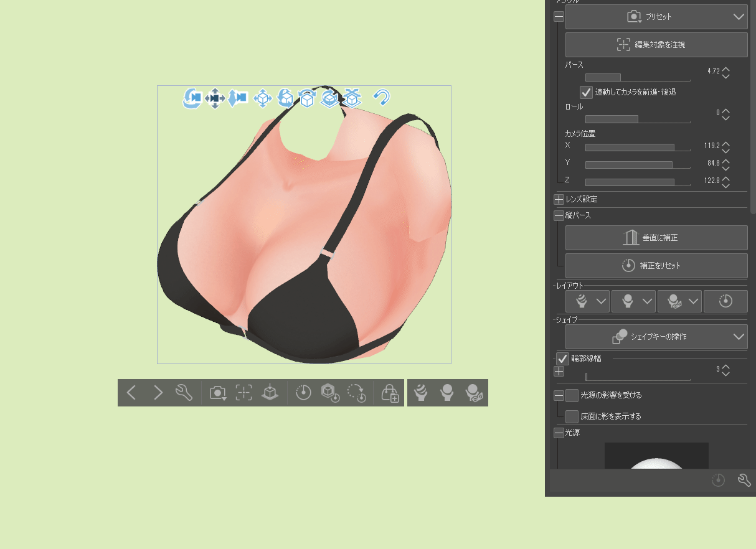This screenshot has height=549, width=756.
Task: Uncheck the 輪郭線幅 checkbox
Action: (x=562, y=359)
